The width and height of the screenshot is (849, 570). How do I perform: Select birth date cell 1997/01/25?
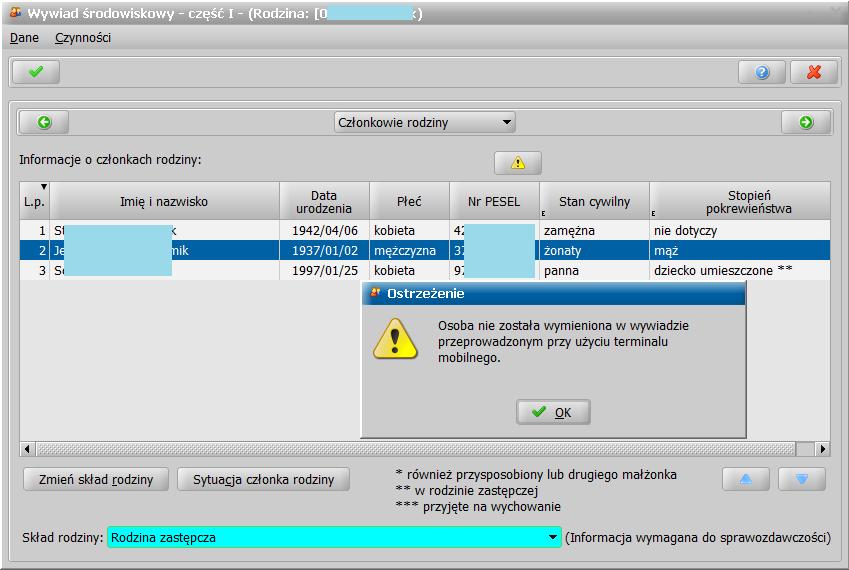(324, 271)
